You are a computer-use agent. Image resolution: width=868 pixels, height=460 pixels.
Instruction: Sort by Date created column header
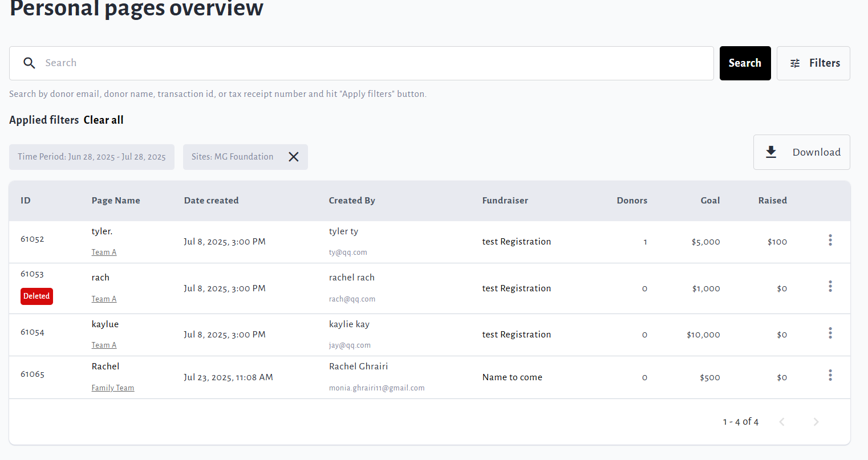point(211,201)
